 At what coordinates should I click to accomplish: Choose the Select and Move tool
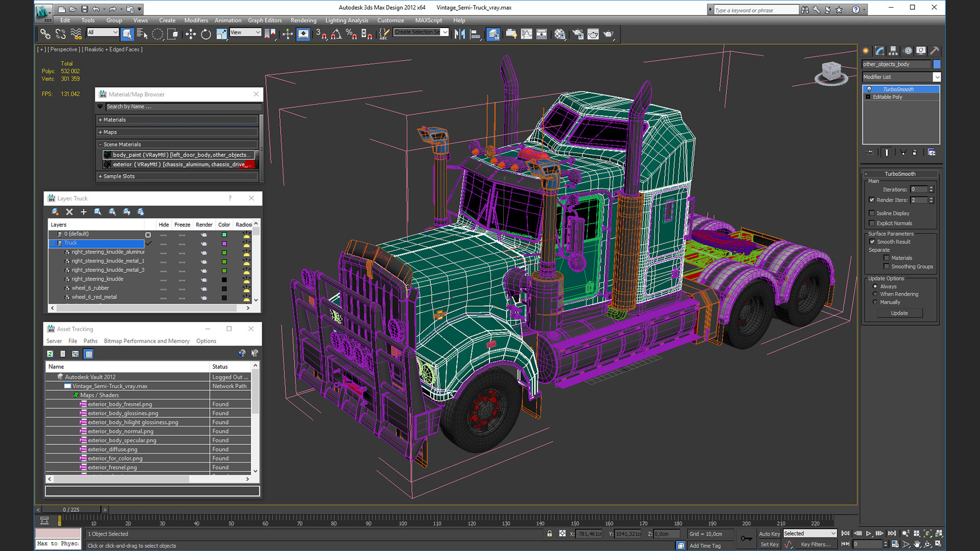[190, 34]
